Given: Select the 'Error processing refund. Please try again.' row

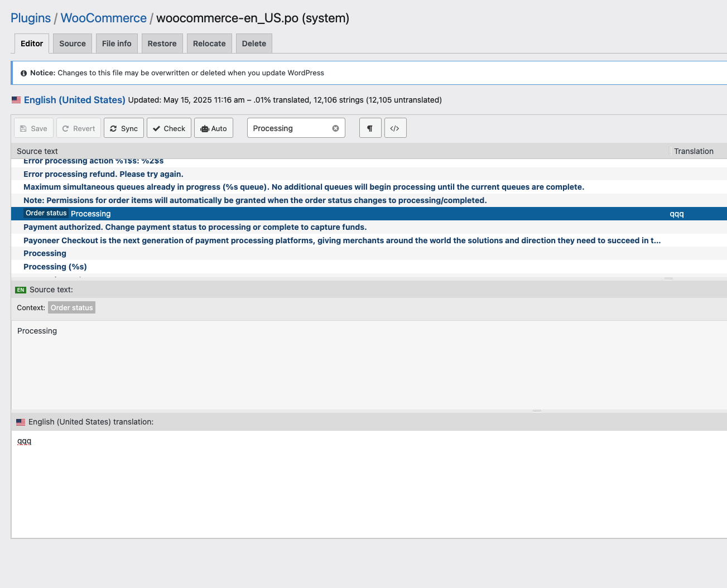Looking at the screenshot, I should pyautogui.click(x=369, y=174).
